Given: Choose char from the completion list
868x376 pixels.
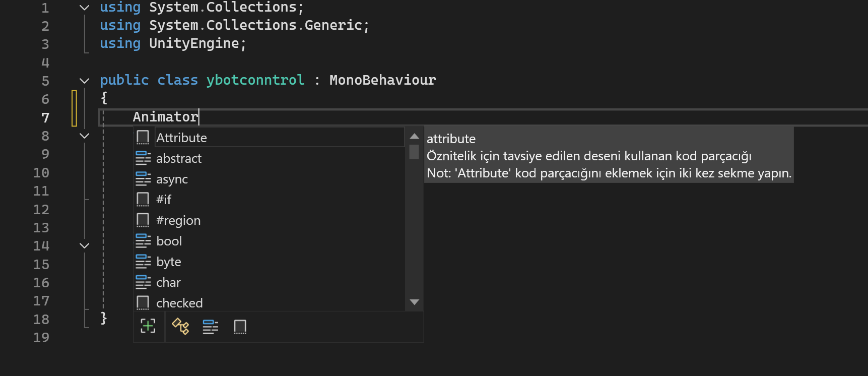Looking at the screenshot, I should pos(168,282).
